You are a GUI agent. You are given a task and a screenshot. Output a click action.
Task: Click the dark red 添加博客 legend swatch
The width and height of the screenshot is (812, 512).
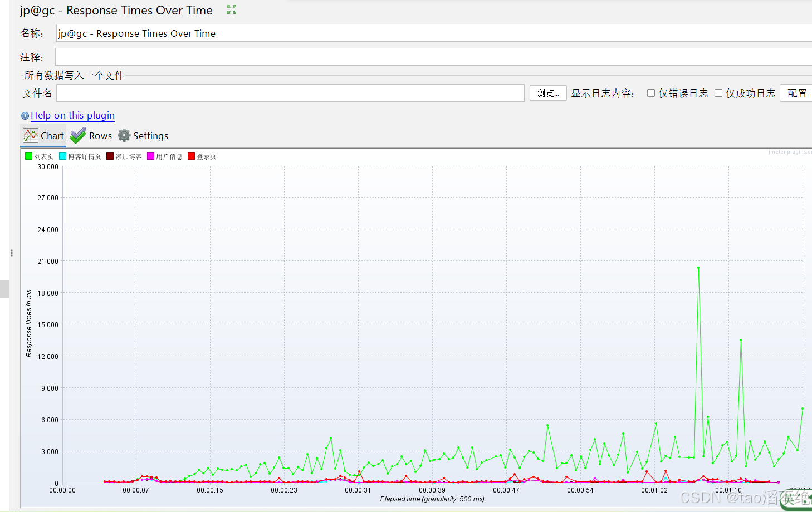tap(110, 156)
